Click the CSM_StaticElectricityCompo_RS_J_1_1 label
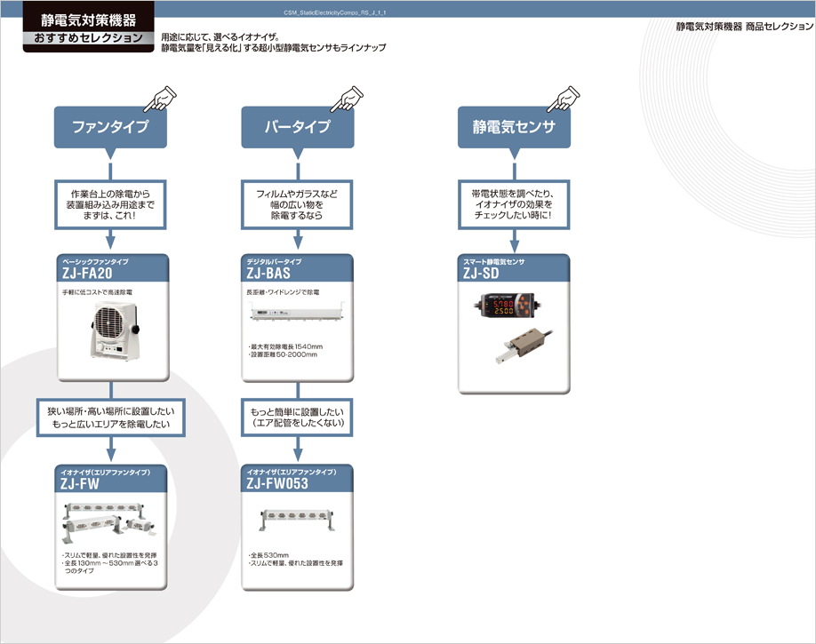The width and height of the screenshot is (816, 644). point(335,12)
